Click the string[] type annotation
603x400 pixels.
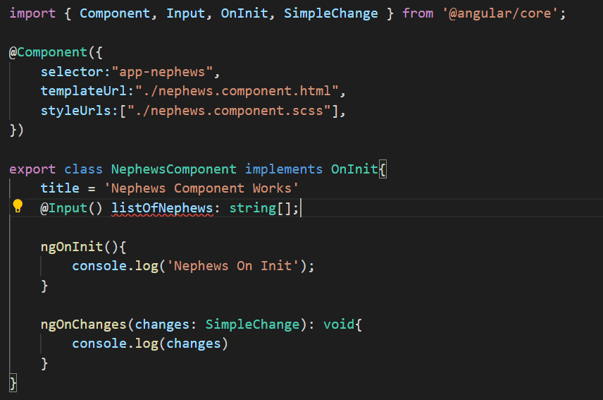point(260,208)
